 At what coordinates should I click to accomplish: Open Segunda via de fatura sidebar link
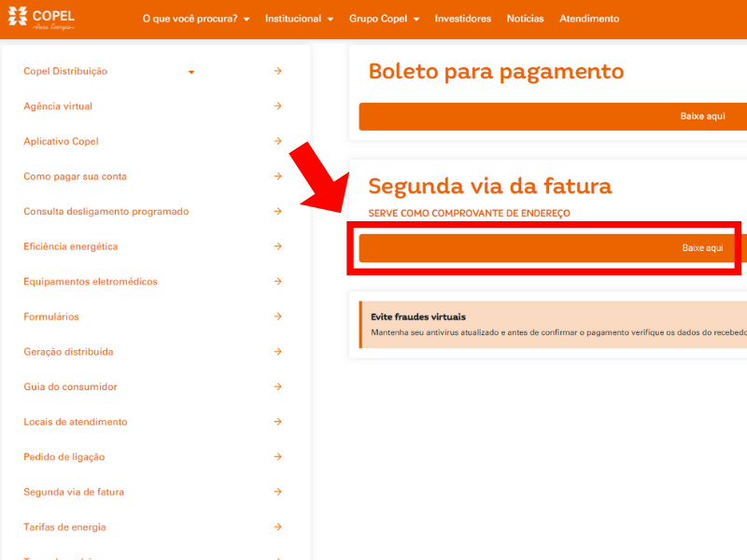click(74, 492)
